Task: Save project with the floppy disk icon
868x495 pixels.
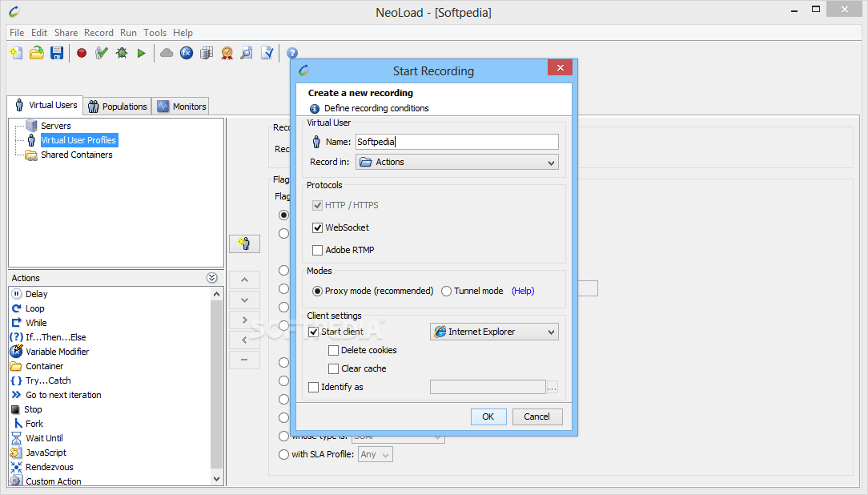Action: [57, 53]
